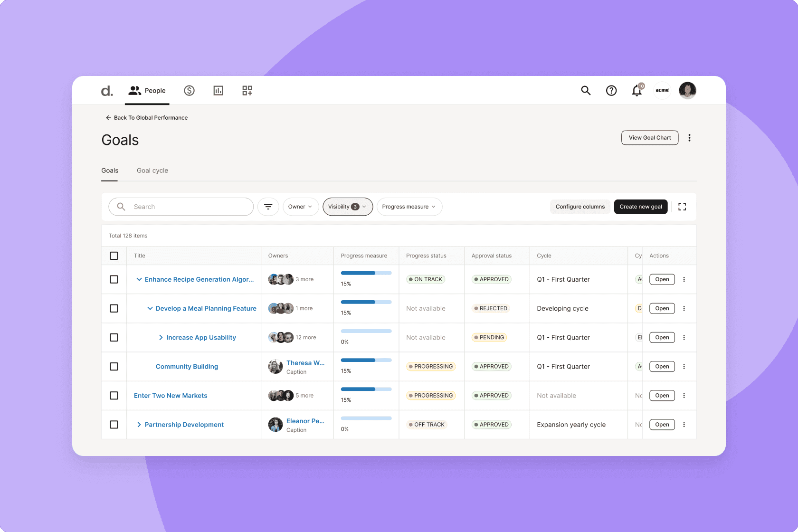
Task: Switch to the Goal cycle tab
Action: tap(152, 171)
